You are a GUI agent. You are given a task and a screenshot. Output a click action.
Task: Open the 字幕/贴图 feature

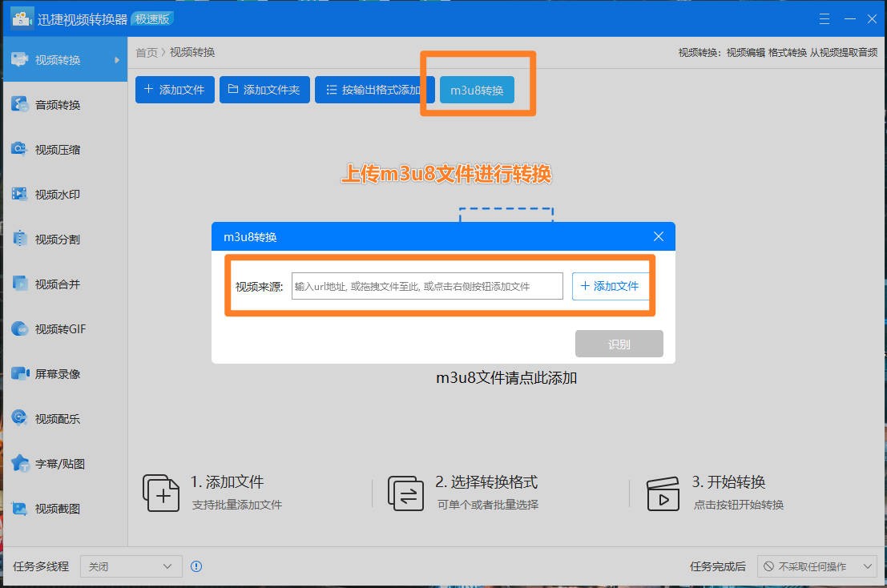tap(60, 462)
